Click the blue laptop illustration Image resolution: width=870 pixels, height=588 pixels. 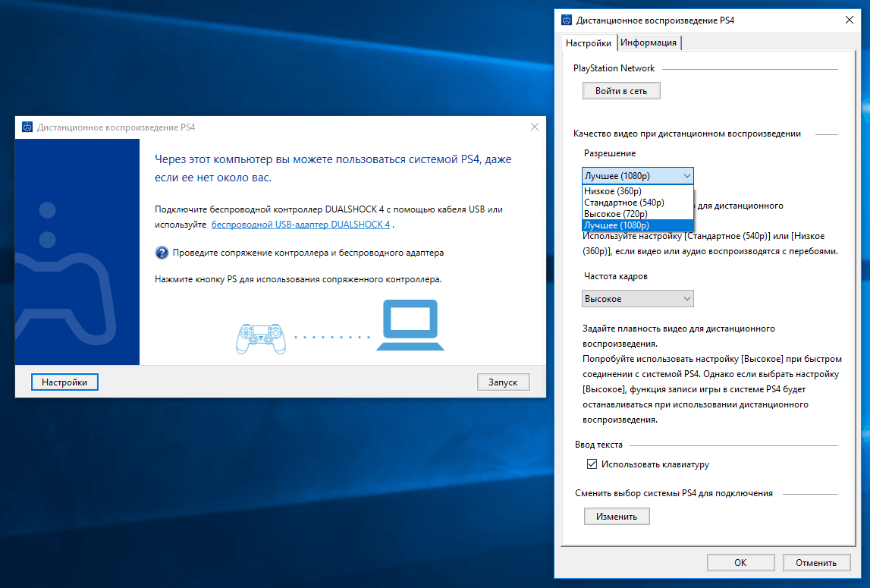[410, 325]
